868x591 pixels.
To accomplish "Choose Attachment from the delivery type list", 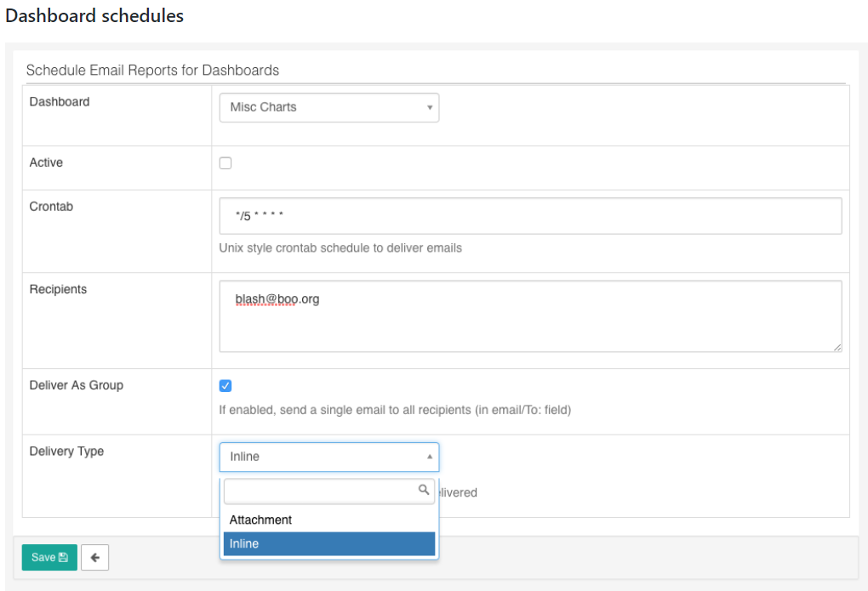I will [260, 520].
